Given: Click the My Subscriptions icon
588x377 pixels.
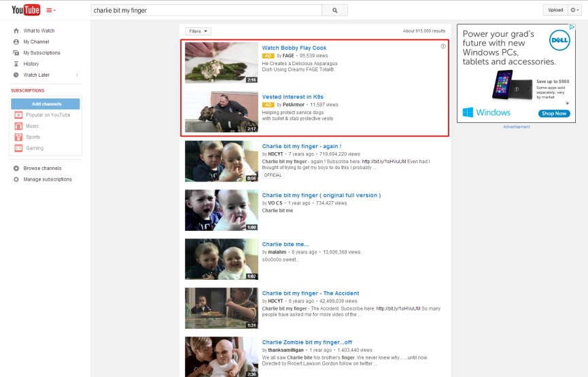Looking at the screenshot, I should pyautogui.click(x=16, y=53).
